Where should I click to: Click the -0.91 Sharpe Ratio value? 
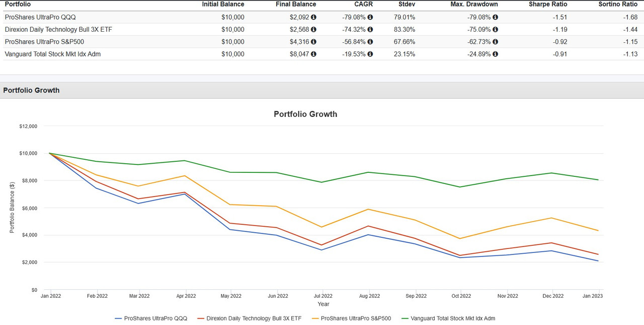click(559, 54)
